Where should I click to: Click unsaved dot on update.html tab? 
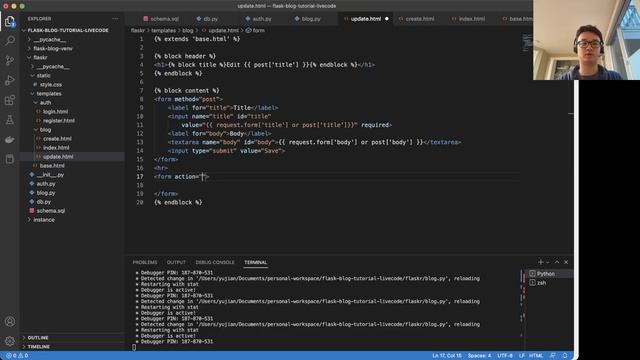tap(387, 19)
